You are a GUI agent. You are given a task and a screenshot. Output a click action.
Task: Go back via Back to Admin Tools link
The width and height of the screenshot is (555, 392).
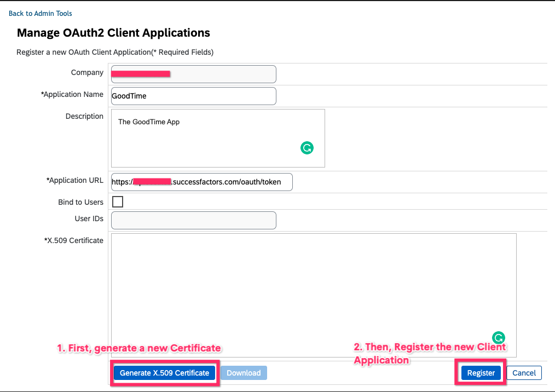tap(41, 13)
